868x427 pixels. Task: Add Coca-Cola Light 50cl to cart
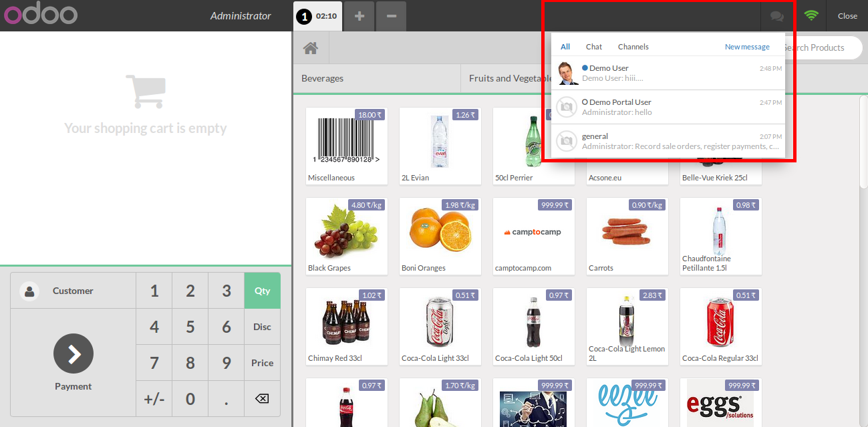coord(533,326)
